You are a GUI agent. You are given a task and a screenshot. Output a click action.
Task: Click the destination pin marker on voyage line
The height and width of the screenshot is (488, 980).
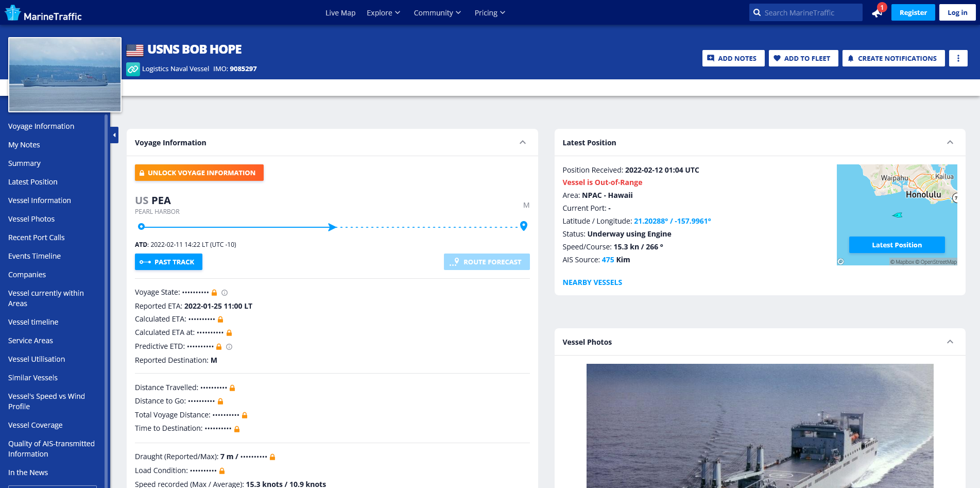524,226
